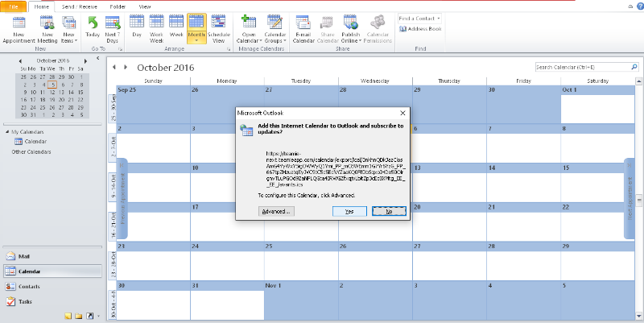Close the Microsoft Outlook dialog
Image resolution: width=644 pixels, height=323 pixels.
(x=403, y=113)
